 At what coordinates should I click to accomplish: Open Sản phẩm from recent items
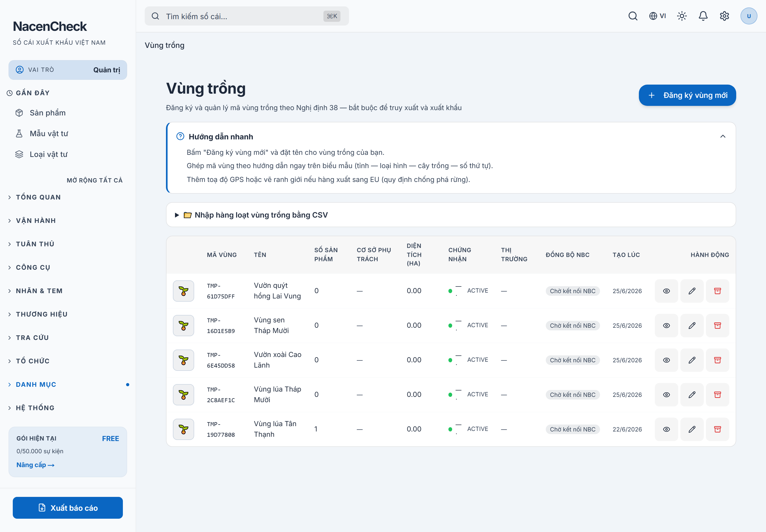[68, 113]
